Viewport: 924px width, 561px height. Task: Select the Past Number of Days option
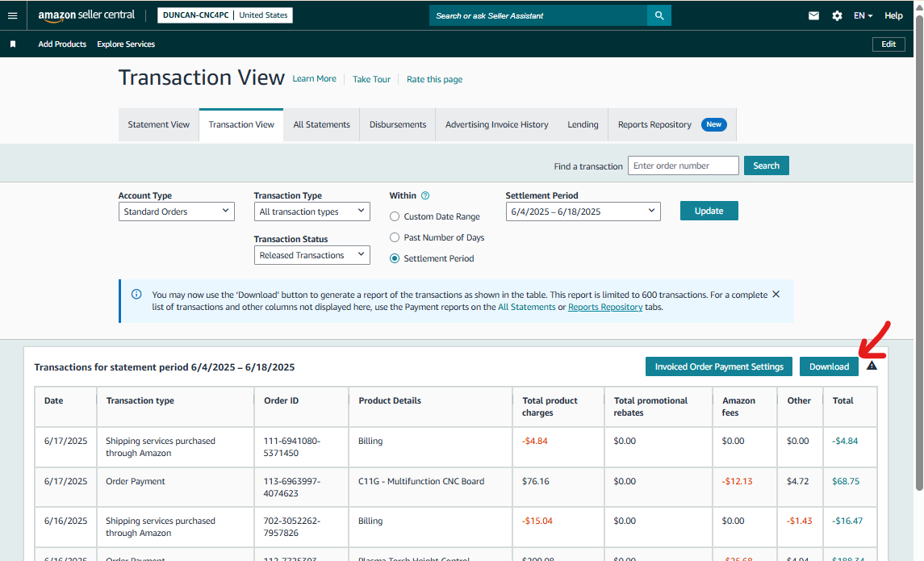395,237
